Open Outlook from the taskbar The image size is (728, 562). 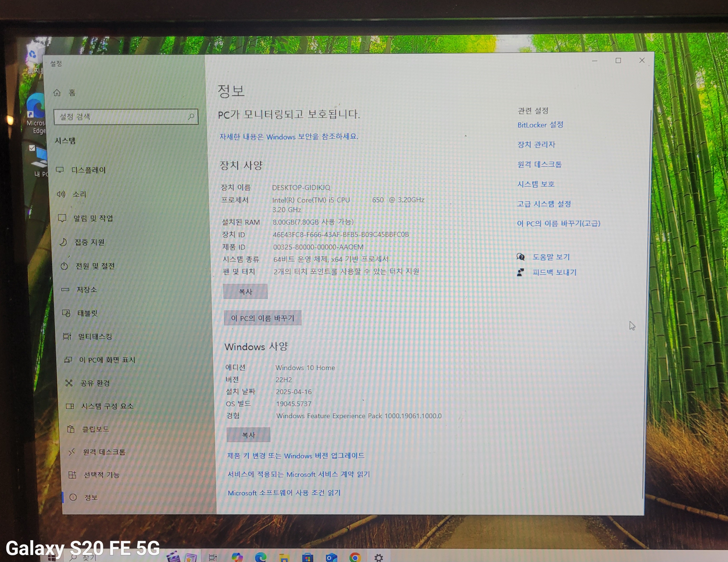(331, 557)
